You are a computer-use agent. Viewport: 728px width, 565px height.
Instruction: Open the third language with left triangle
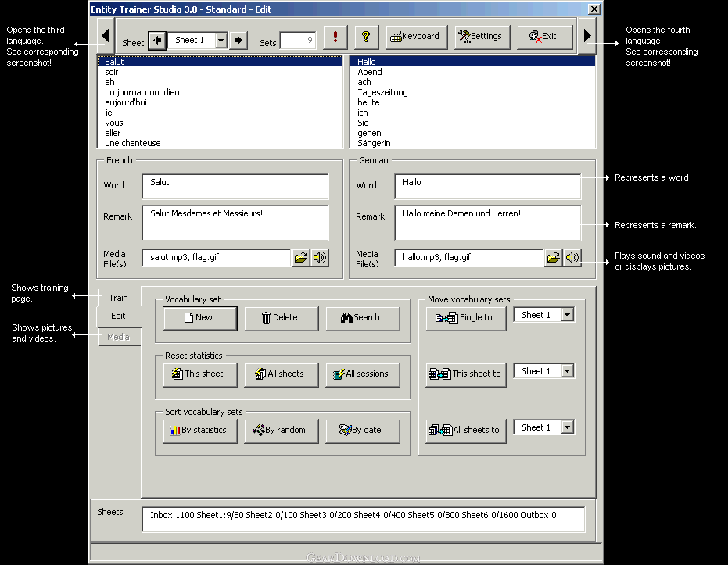coord(106,36)
